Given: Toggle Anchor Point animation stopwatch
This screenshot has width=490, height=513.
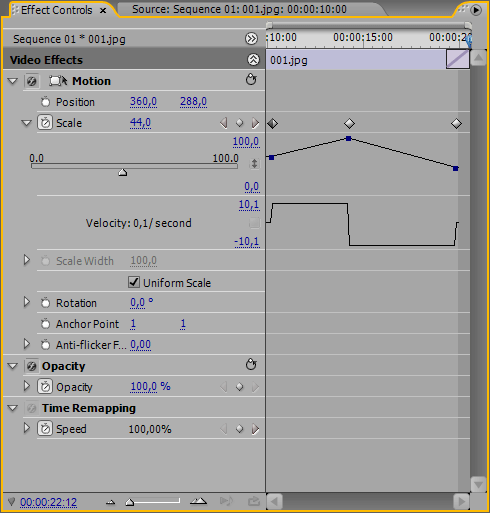Looking at the screenshot, I should (x=46, y=324).
